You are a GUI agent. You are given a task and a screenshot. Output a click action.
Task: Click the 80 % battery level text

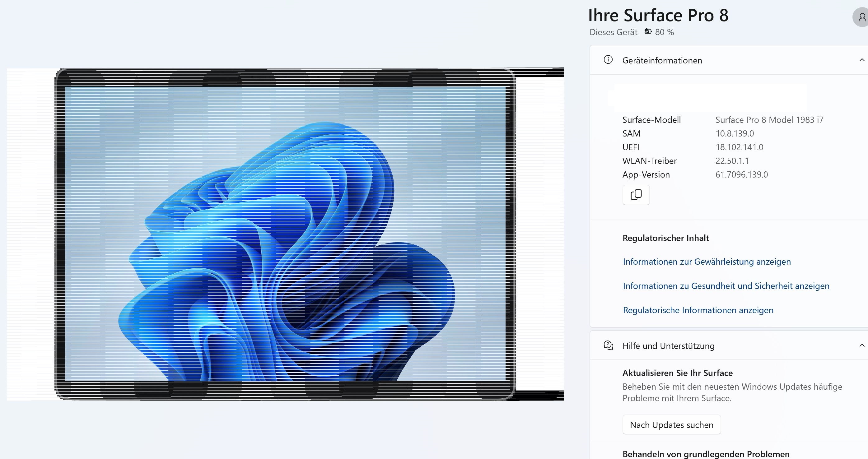coord(665,32)
